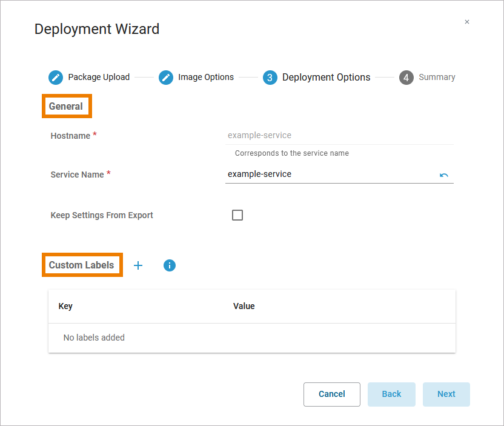Select the Deployment Options step label
The width and height of the screenshot is (504, 426).
tap(327, 77)
